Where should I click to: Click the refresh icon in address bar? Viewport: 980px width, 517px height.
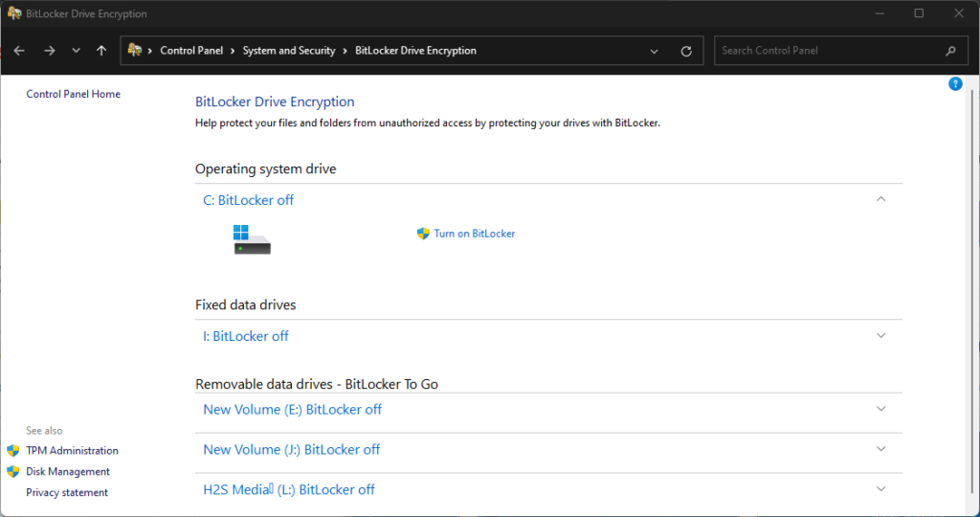(x=685, y=51)
